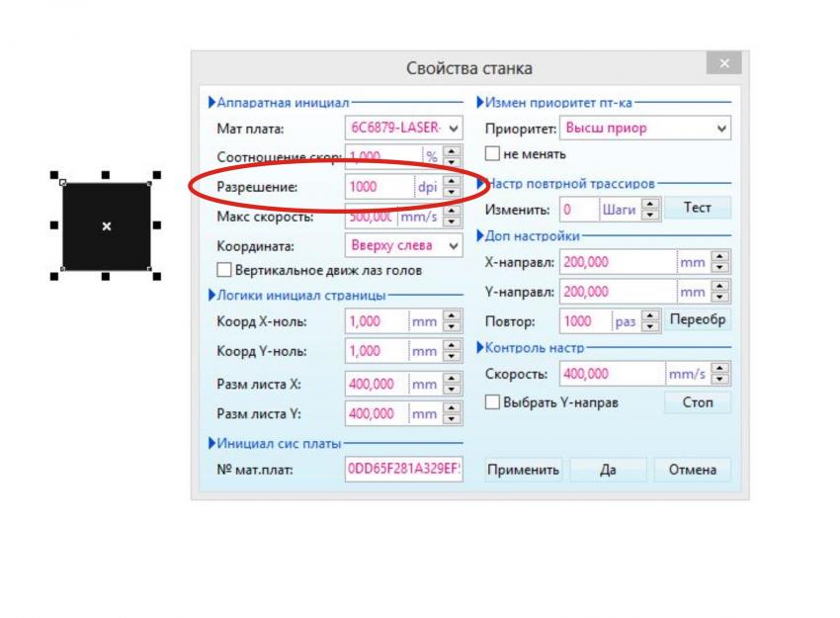Toggle Вертикальное движ лаз голов checkbox

(x=223, y=270)
